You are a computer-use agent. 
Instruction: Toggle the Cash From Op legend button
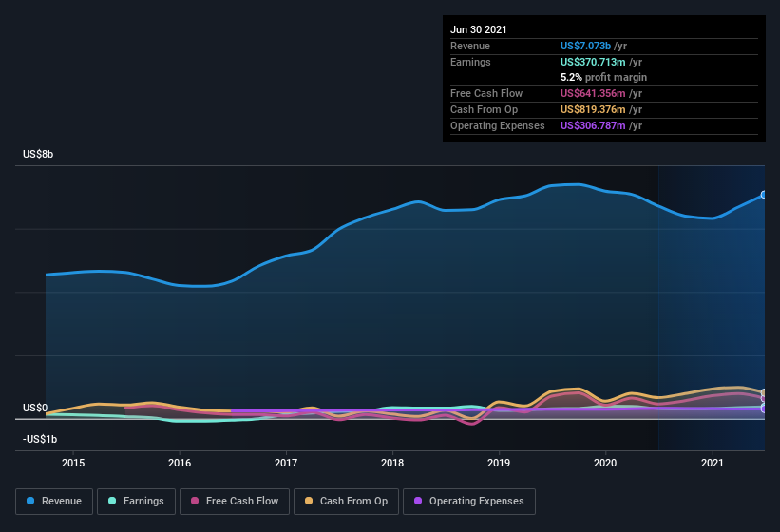coord(346,502)
